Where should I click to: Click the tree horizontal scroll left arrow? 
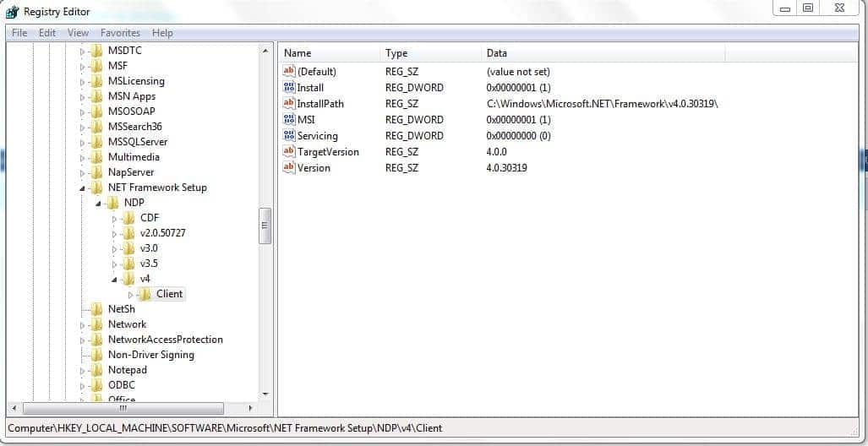pos(14,408)
